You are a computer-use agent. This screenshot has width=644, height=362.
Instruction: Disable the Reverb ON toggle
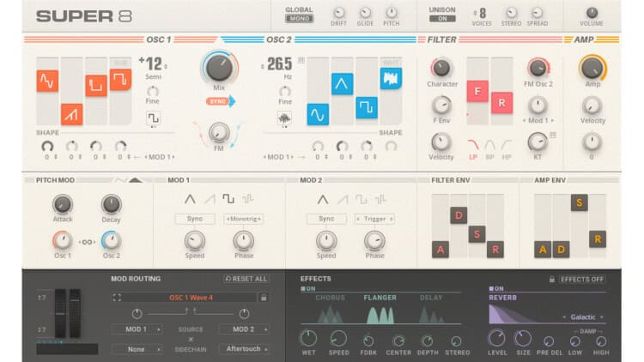coord(496,289)
